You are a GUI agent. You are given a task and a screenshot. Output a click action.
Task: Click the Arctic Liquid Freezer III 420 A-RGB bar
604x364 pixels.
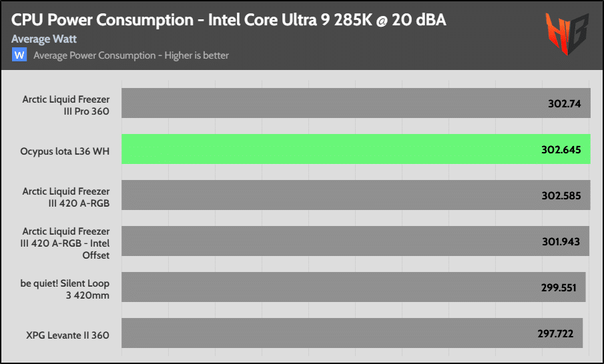coord(356,195)
